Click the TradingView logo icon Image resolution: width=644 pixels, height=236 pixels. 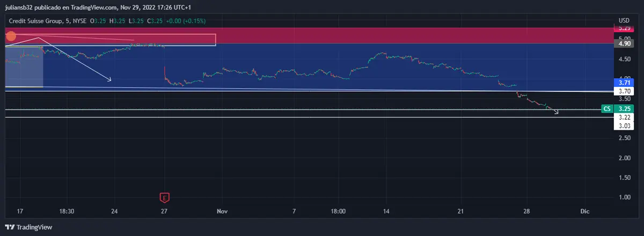coord(10,227)
